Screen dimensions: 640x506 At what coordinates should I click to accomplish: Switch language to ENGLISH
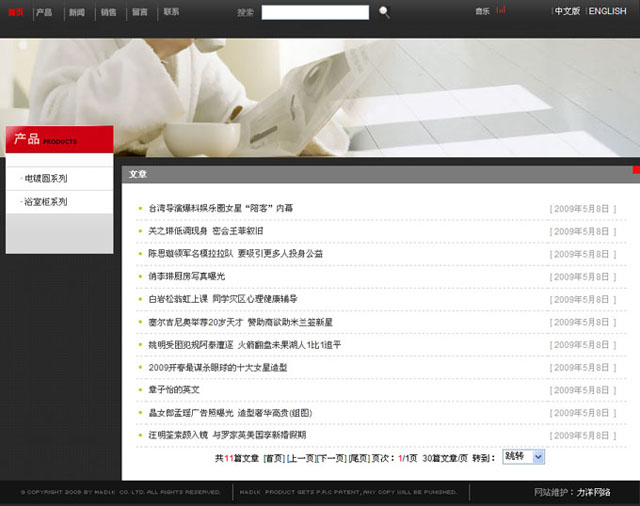pyautogui.click(x=607, y=12)
